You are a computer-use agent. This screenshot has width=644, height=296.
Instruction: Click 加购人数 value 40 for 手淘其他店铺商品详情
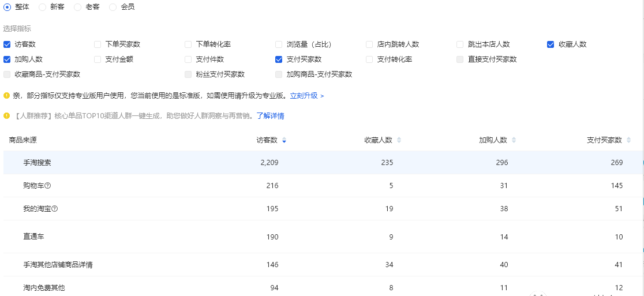[x=504, y=265]
